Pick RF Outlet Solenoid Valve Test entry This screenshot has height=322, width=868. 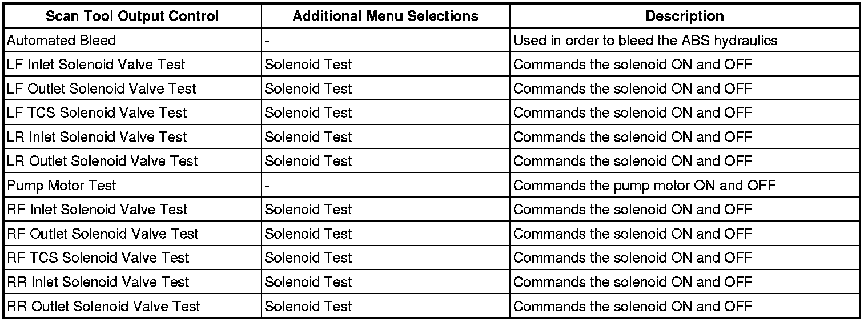[x=103, y=234]
